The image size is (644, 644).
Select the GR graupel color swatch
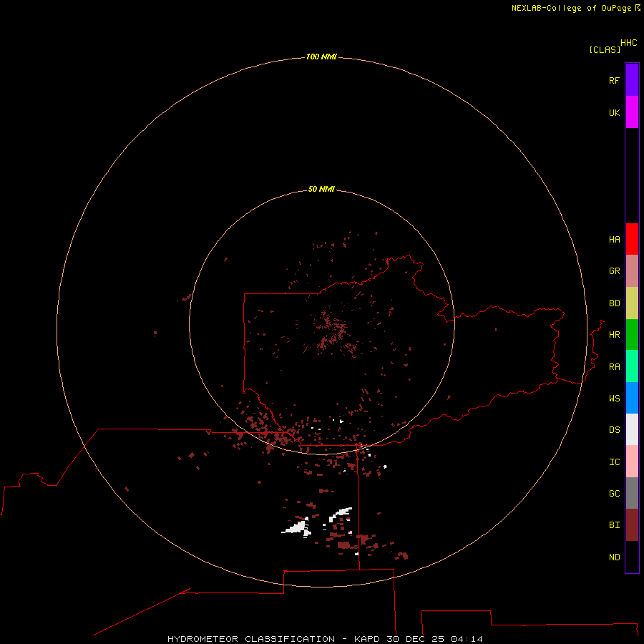pyautogui.click(x=632, y=271)
